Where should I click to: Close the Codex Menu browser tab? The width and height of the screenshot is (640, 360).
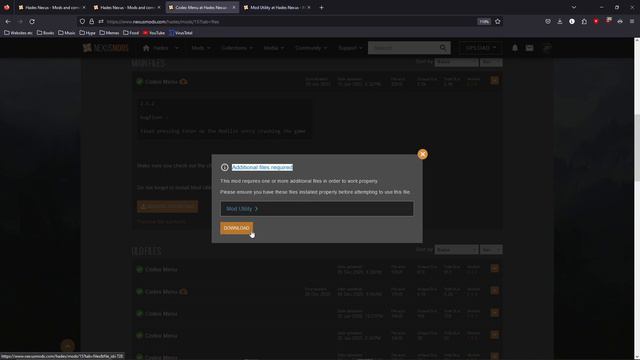pyautogui.click(x=234, y=7)
